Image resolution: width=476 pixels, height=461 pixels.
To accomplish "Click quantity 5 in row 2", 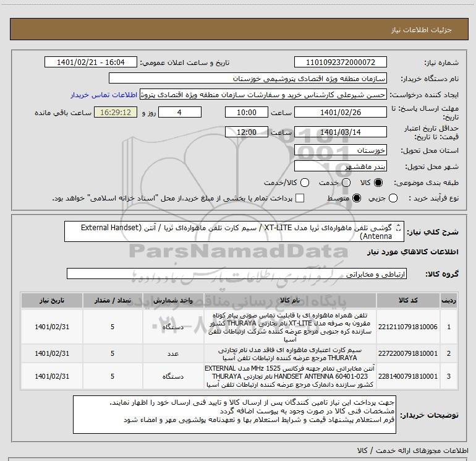I will point(113,353).
